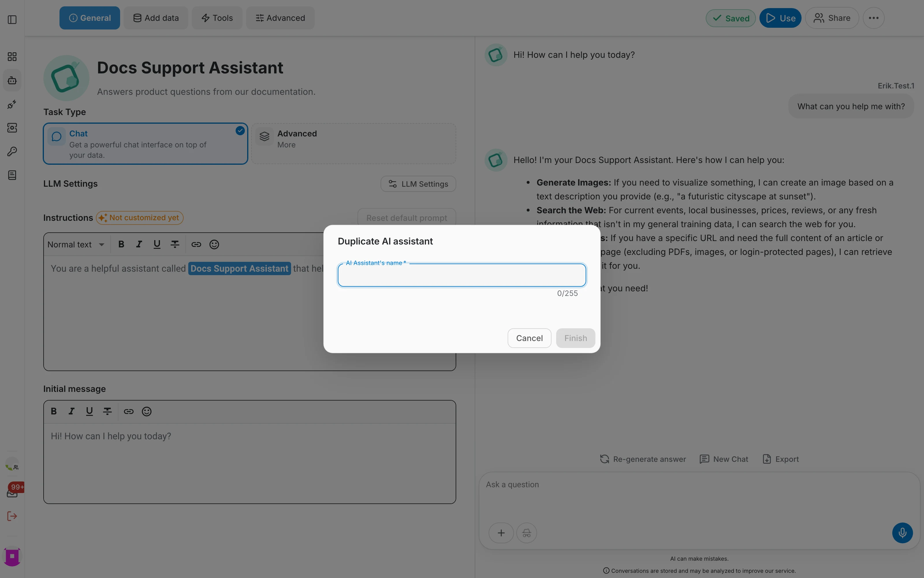Image resolution: width=924 pixels, height=578 pixels.
Task: Expand the Normal text style dropdown
Action: (76, 244)
